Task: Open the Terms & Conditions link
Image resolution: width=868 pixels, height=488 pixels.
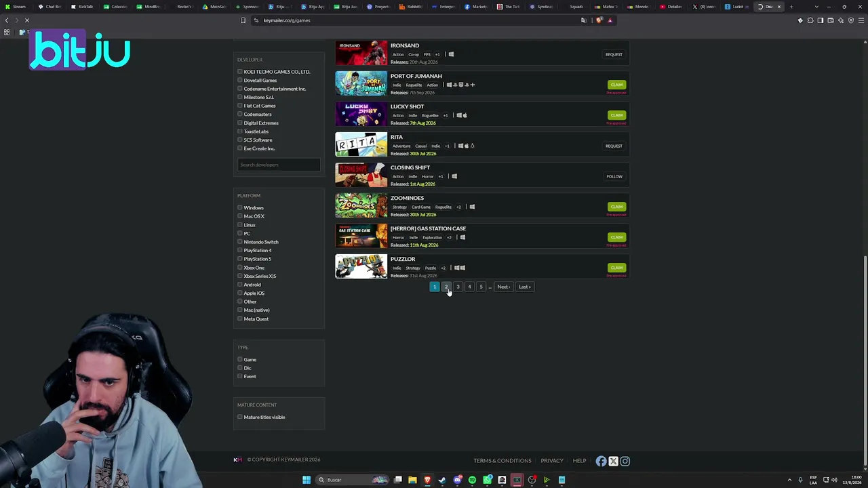Action: pyautogui.click(x=502, y=461)
